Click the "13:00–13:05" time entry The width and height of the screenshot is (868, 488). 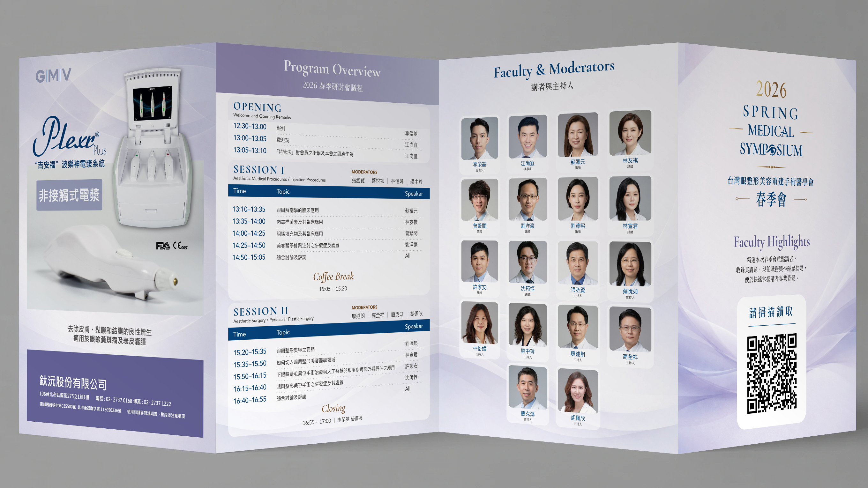click(x=250, y=138)
